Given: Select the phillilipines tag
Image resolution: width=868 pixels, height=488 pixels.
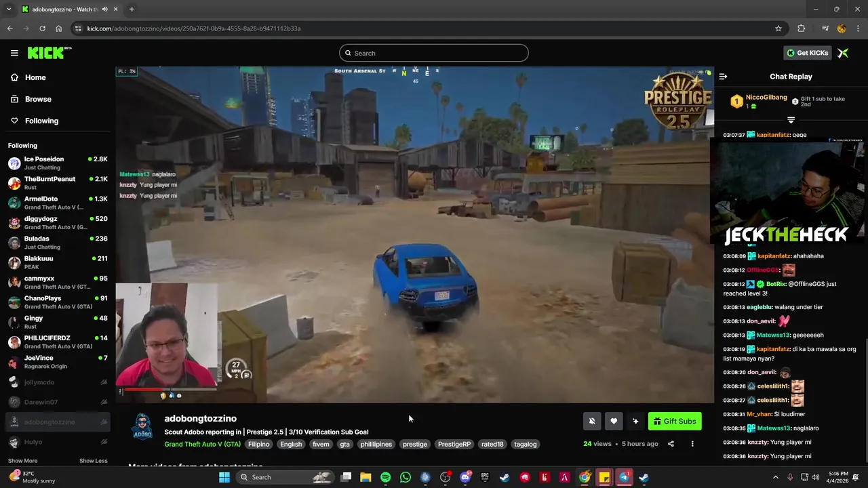Looking at the screenshot, I should pos(376,444).
